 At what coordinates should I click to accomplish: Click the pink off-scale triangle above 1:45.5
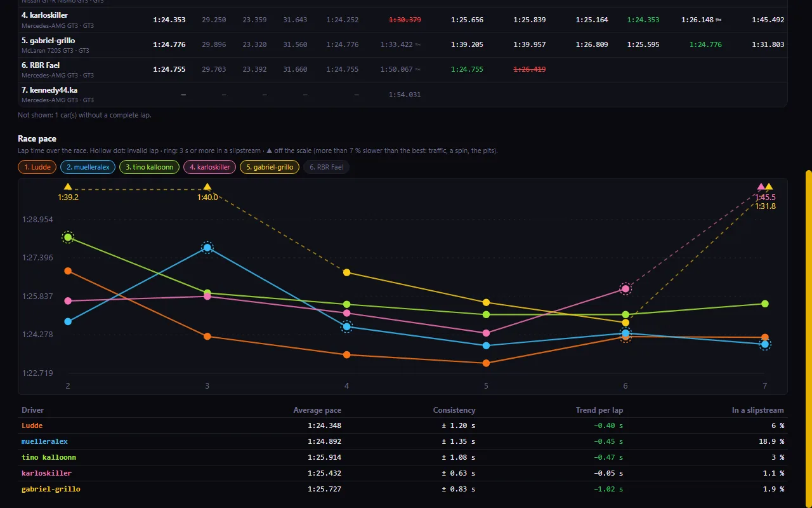[x=761, y=187]
